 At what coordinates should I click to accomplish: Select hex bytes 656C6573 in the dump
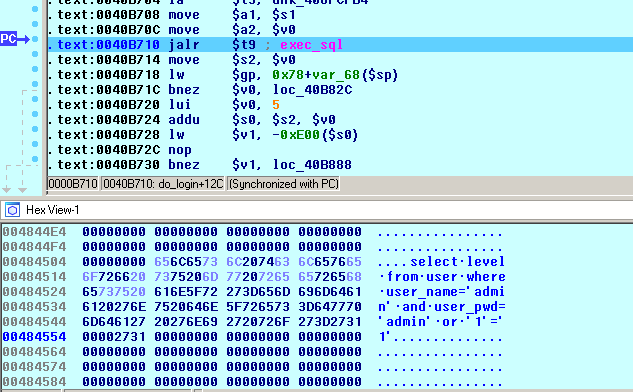point(186,262)
